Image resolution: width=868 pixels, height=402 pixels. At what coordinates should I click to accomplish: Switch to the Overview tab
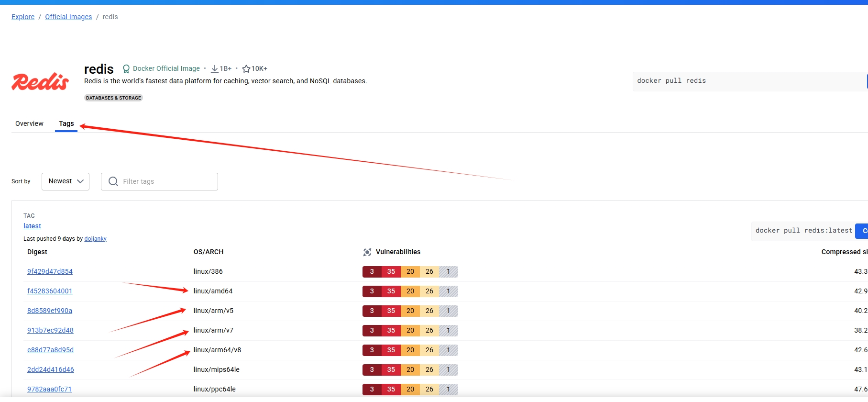(x=29, y=123)
